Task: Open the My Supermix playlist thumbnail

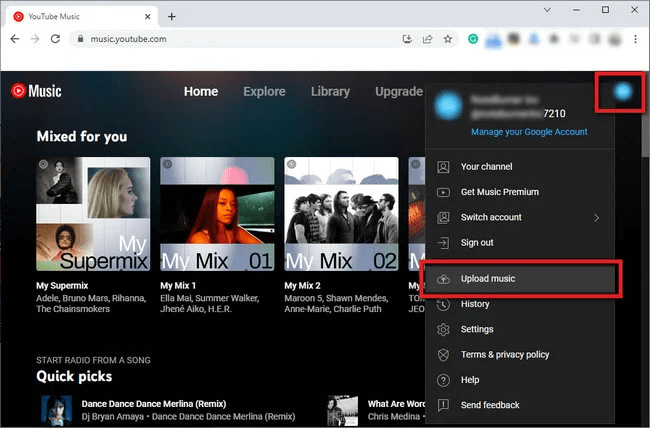Action: [92, 214]
